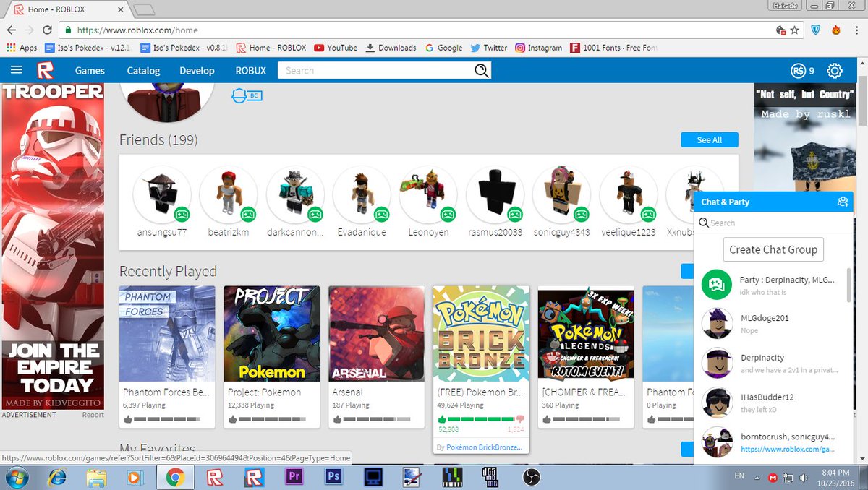The width and height of the screenshot is (868, 490).
Task: Open a new browser tab
Action: 145,10
